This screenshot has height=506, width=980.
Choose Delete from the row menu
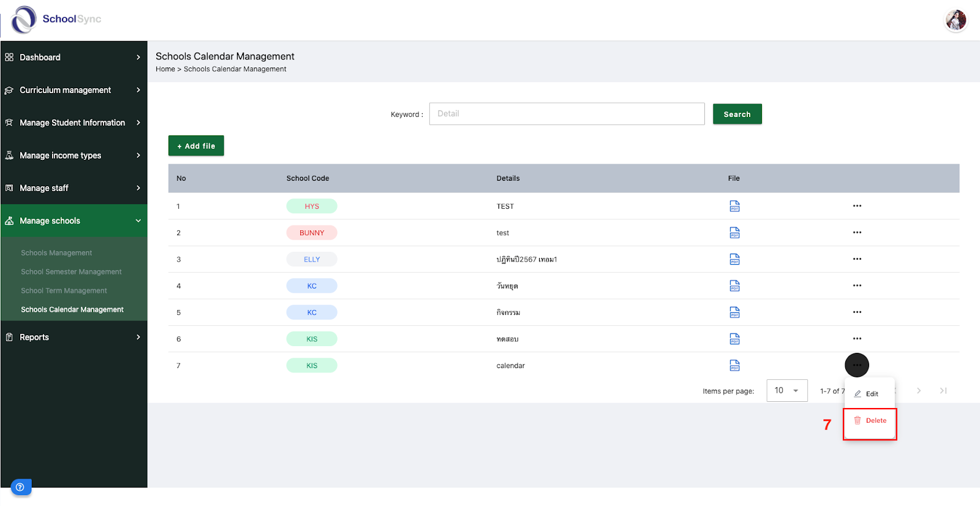(x=870, y=421)
